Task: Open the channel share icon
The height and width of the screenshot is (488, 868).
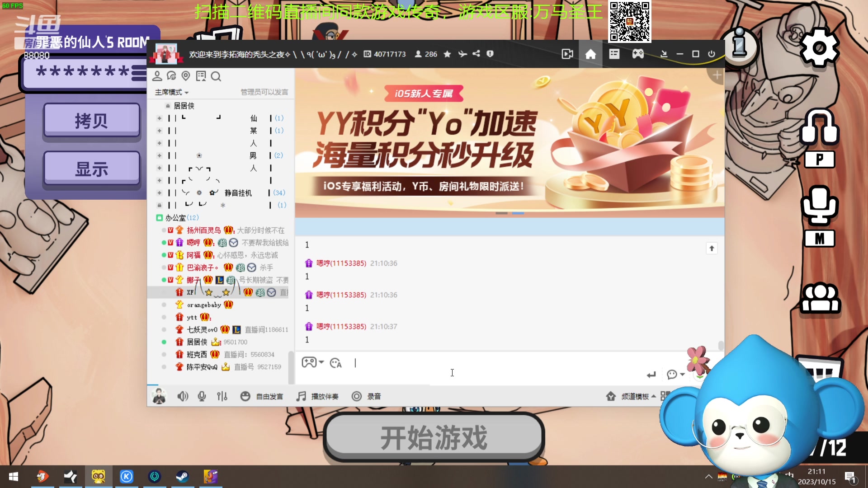Action: pos(476,54)
